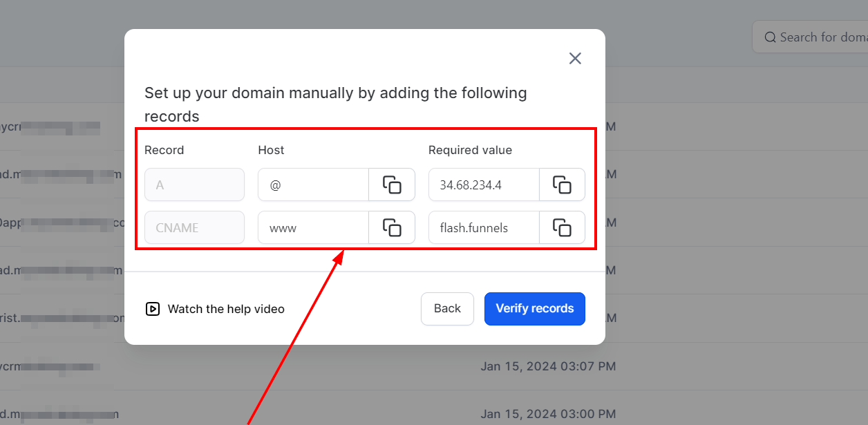Select the row dated Jan 15, 03:00 PM
Screen dimensions: 868x425
pos(547,414)
